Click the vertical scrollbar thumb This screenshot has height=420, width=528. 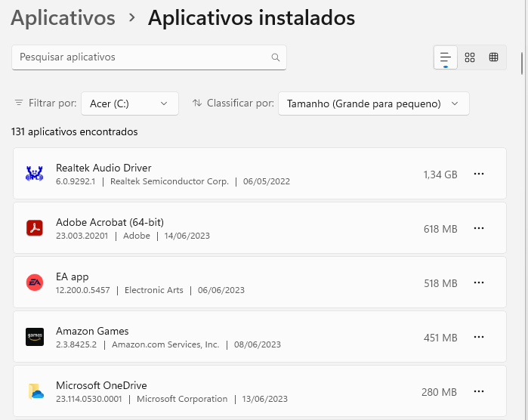coord(522,63)
